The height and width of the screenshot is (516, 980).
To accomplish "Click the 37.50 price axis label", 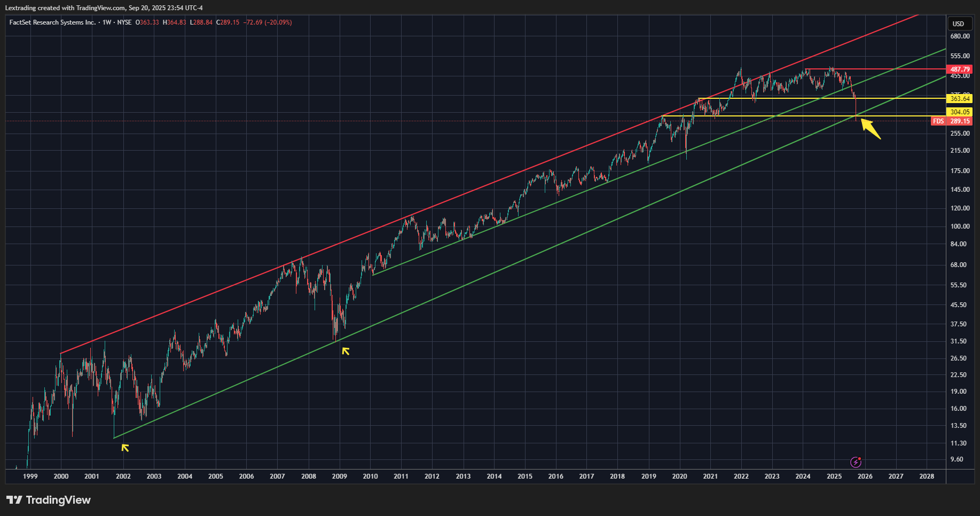I will point(958,324).
